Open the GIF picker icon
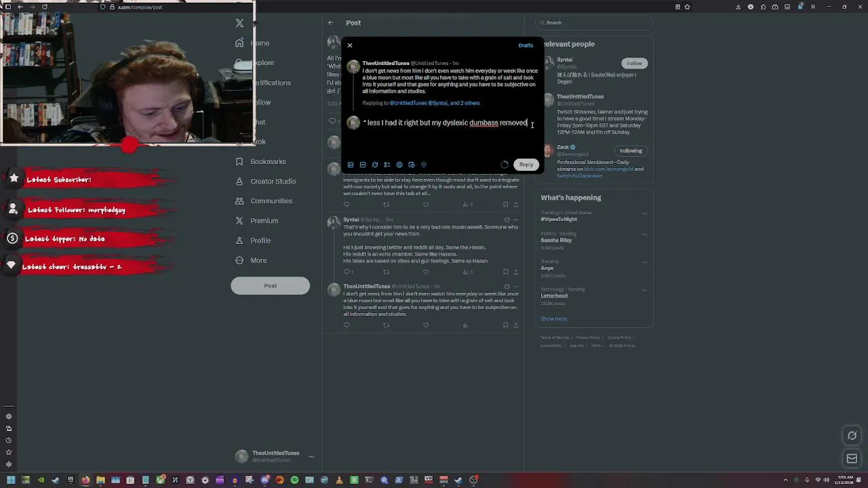868x488 pixels. [363, 165]
